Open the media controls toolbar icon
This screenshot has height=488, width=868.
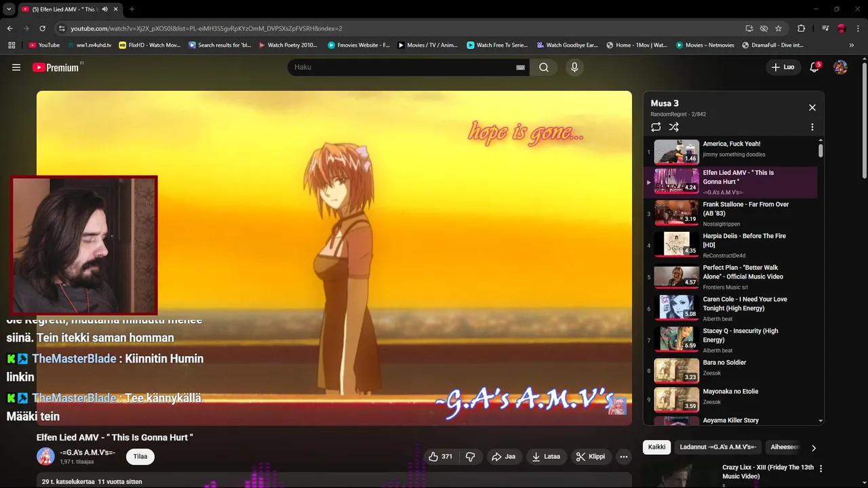[825, 28]
